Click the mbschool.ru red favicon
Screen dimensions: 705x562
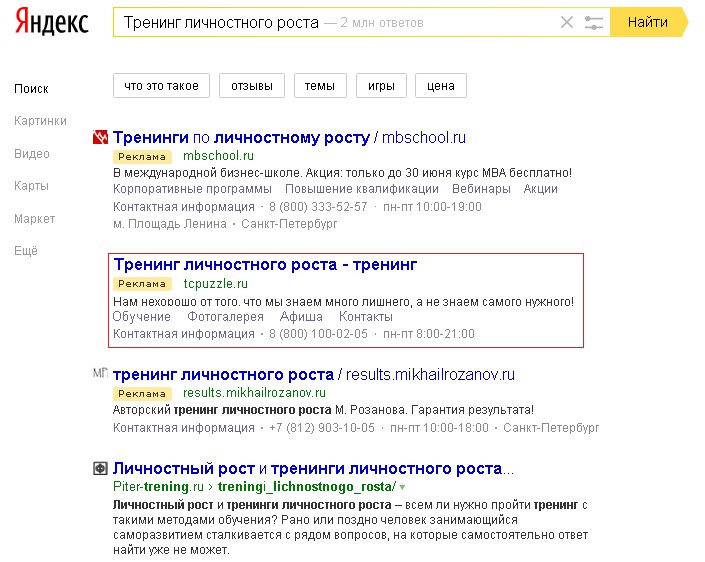pos(99,138)
